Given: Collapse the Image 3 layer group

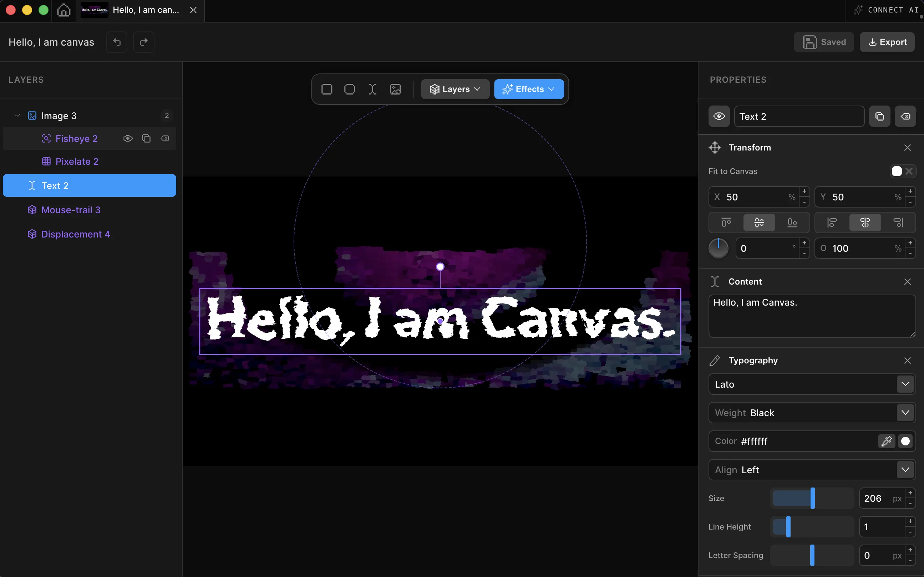Looking at the screenshot, I should click(17, 116).
